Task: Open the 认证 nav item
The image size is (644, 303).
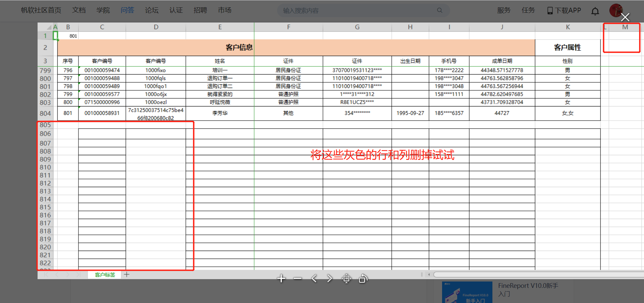Action: [176, 10]
